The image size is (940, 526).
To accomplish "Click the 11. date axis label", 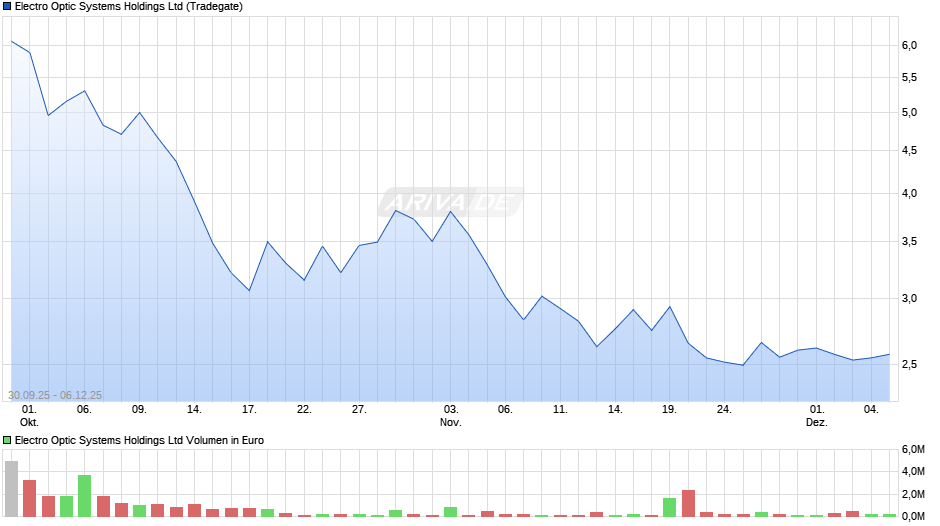I will click(x=560, y=410).
